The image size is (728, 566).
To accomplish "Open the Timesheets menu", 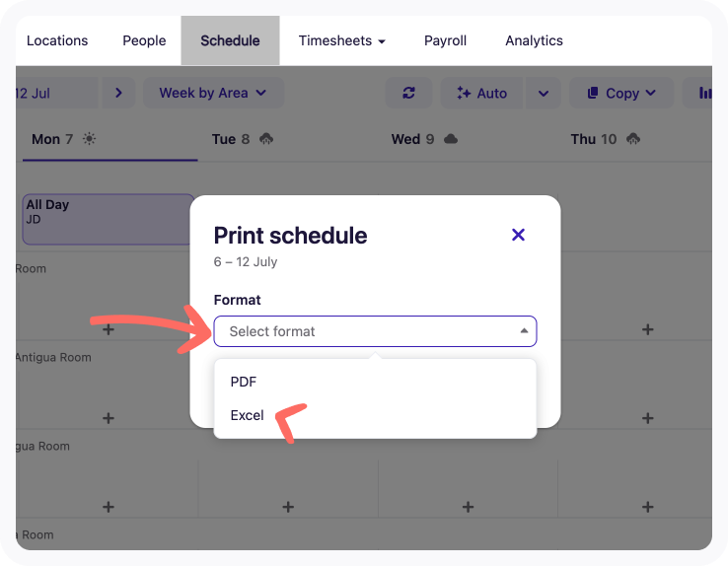I will tap(341, 40).
